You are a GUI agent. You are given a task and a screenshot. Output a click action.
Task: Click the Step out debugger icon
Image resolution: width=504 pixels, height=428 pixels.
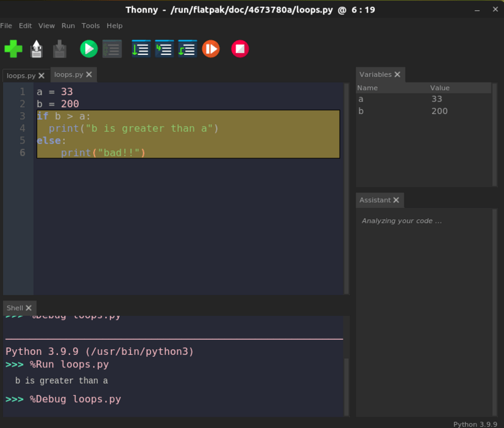click(x=187, y=49)
